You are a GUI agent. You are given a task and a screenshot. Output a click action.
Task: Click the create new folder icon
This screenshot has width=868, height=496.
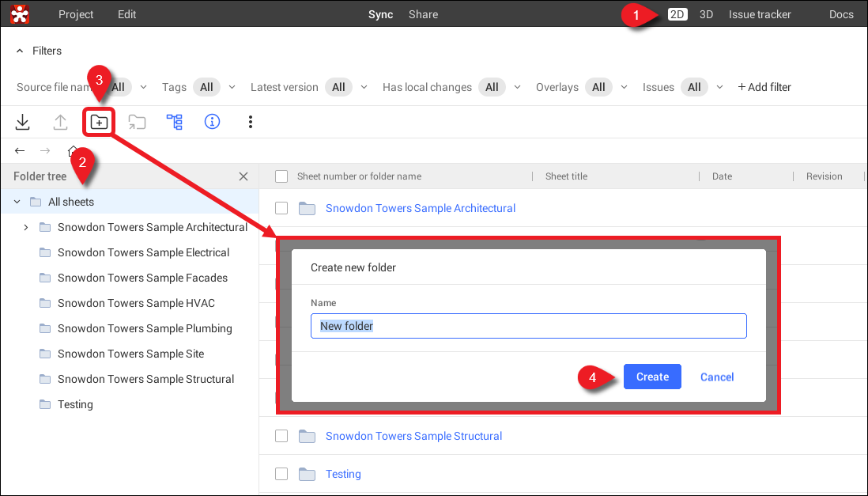100,122
